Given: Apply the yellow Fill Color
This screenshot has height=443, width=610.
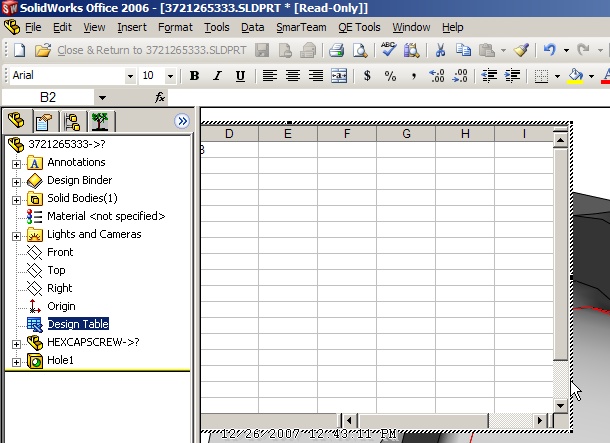Looking at the screenshot, I should (575, 76).
